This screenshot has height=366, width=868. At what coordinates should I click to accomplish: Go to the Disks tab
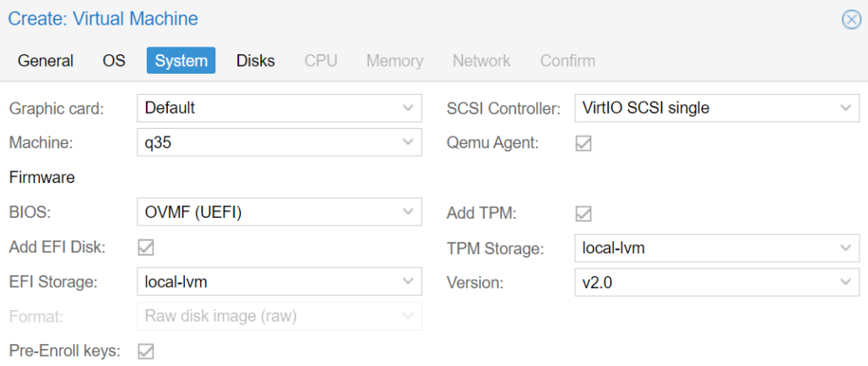pos(256,60)
